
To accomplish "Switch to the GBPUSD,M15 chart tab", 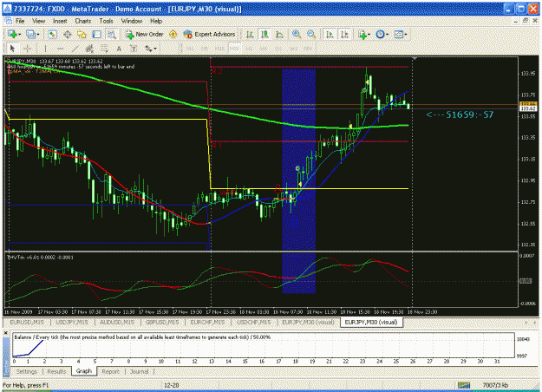I will pyautogui.click(x=162, y=322).
